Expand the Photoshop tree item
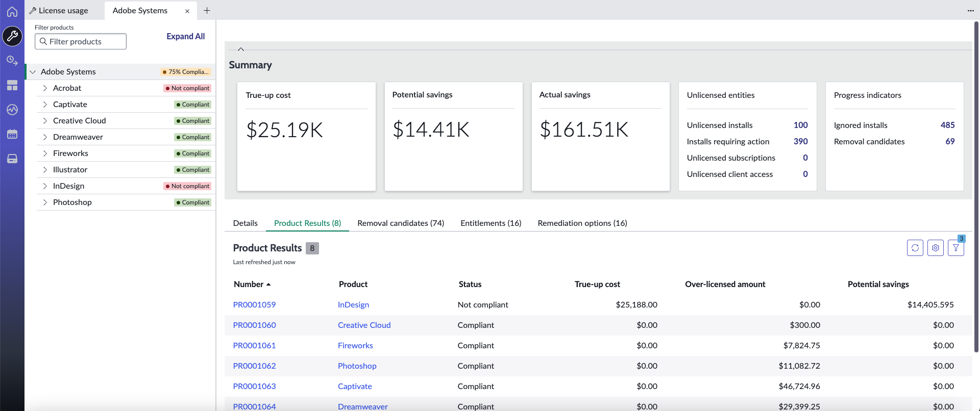This screenshot has height=411, width=980. click(45, 202)
